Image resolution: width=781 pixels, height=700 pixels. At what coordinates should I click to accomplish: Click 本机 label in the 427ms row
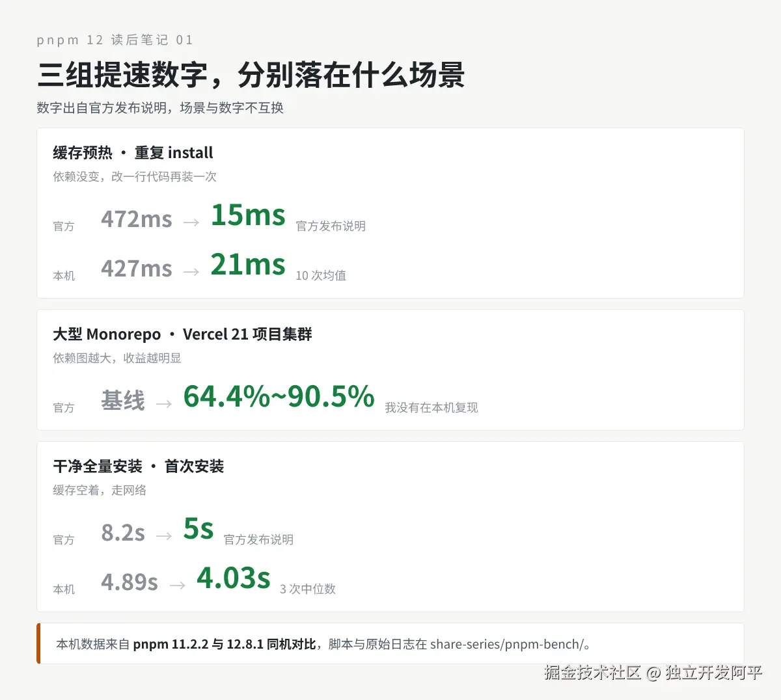(64, 276)
